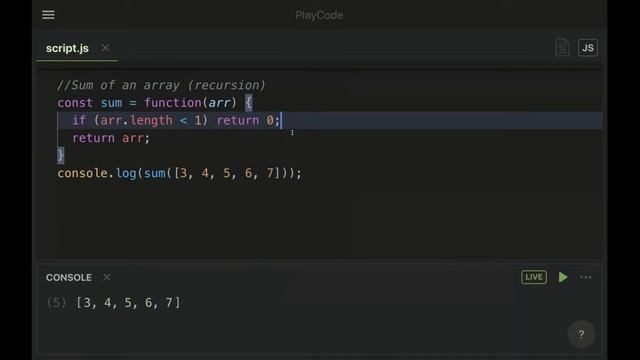Open the document file icon
Screen dimensions: 640x360
(562, 47)
